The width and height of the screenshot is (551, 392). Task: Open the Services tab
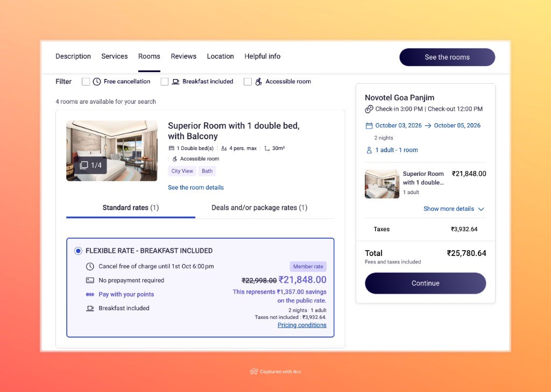[114, 56]
